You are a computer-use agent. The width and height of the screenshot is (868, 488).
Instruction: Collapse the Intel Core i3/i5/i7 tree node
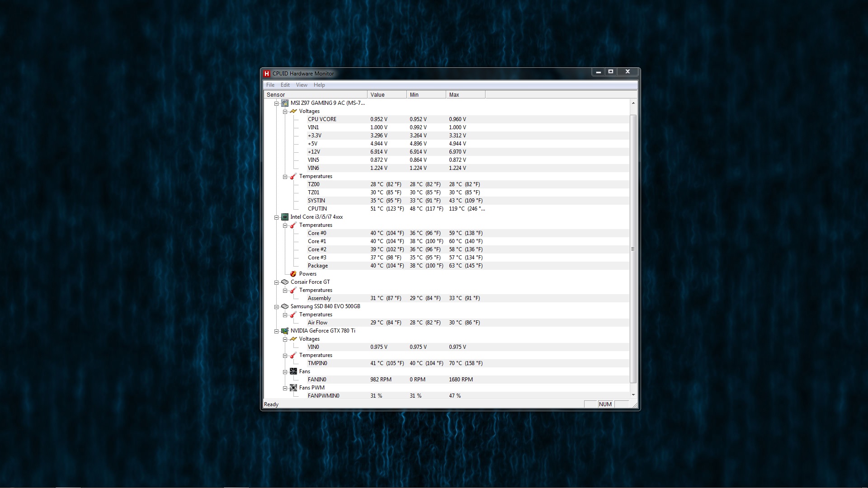(x=277, y=217)
